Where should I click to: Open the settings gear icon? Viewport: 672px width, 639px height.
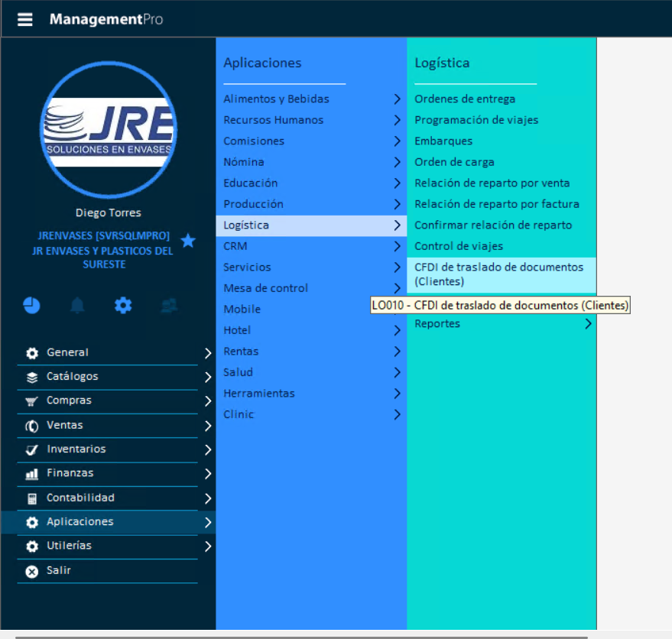(x=123, y=306)
